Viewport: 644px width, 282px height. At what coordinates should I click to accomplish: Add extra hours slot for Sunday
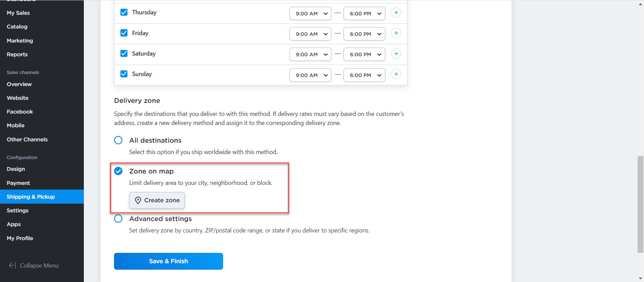pyautogui.click(x=396, y=74)
